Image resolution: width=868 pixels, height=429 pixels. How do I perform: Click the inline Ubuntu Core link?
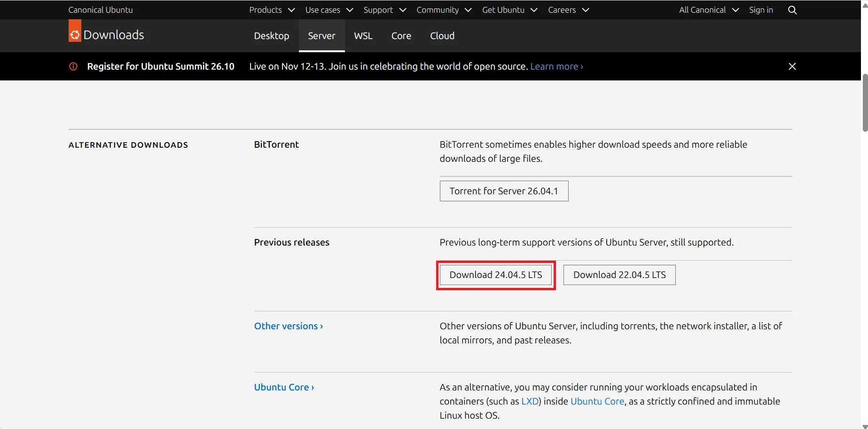click(x=597, y=401)
